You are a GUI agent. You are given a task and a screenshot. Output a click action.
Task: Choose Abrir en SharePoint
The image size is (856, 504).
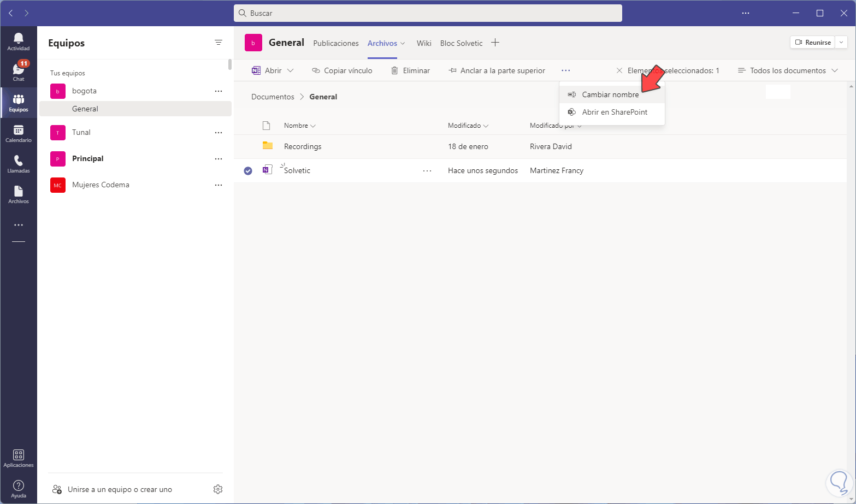coord(612,112)
